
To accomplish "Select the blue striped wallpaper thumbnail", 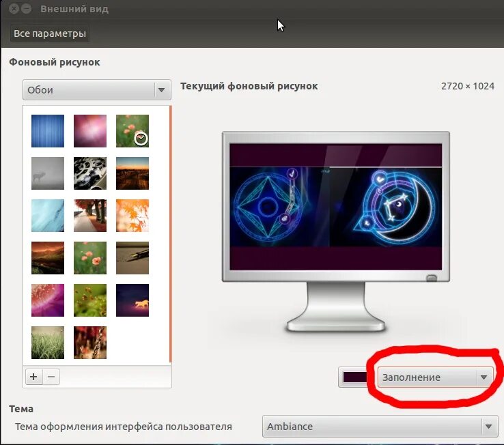I will click(x=48, y=131).
